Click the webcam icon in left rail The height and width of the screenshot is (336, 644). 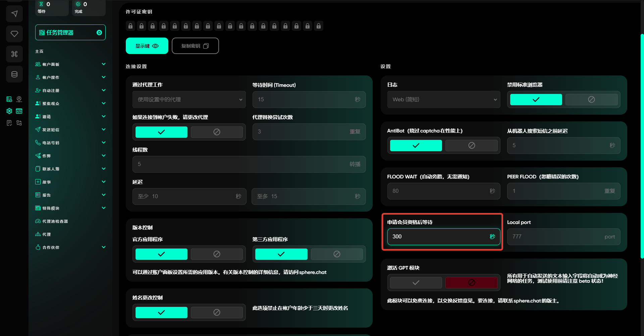coord(19,99)
